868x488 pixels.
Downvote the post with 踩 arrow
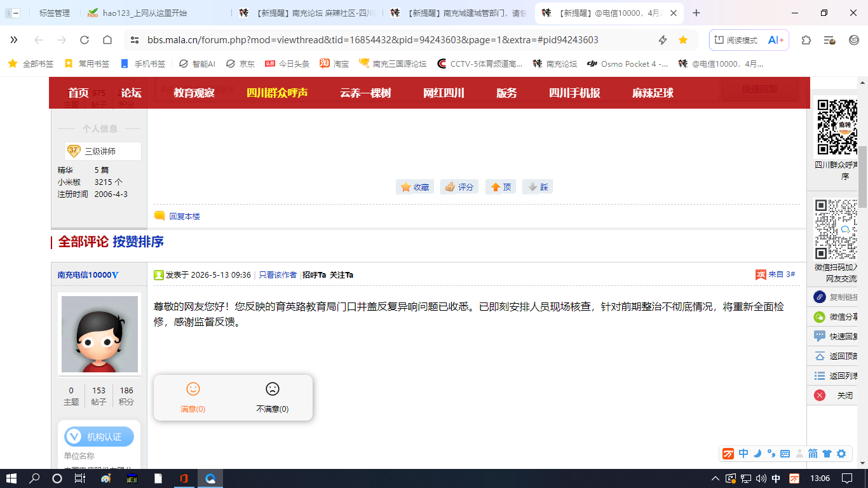[538, 187]
